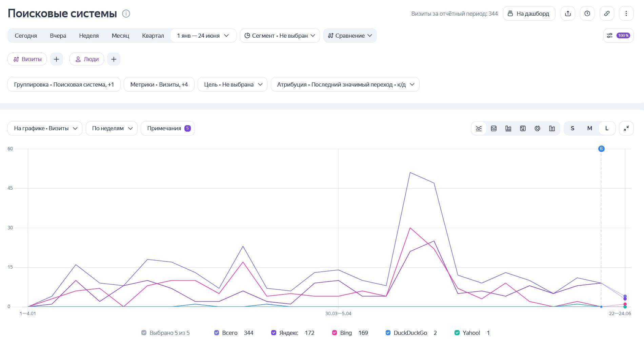
Task: Open the Сравнение dropdown
Action: tap(350, 36)
